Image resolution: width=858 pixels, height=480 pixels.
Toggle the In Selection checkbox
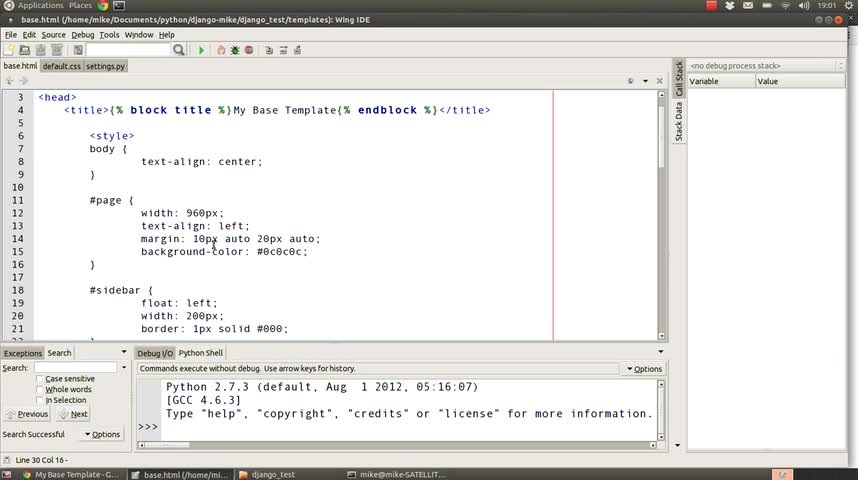39,400
